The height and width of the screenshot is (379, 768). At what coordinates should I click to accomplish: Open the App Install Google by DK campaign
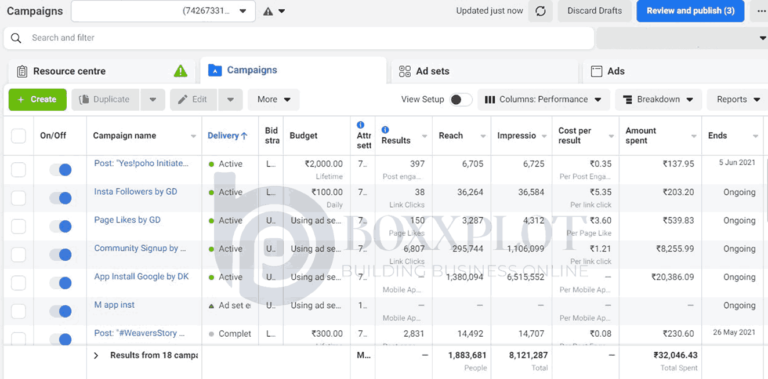coord(141,277)
